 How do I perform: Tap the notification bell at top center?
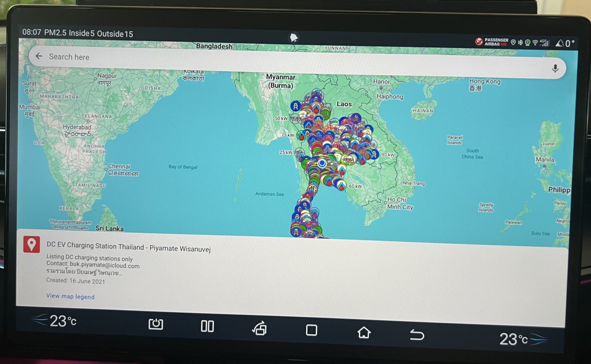(294, 38)
